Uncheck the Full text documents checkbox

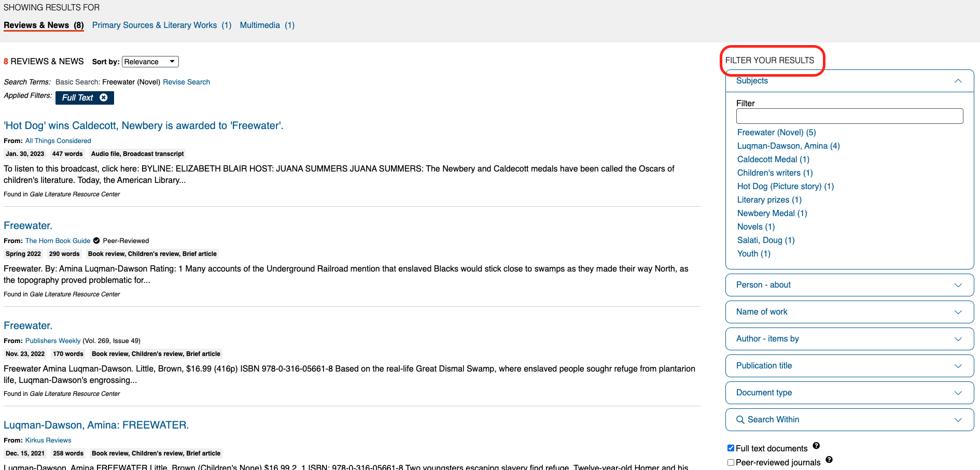pyautogui.click(x=731, y=448)
